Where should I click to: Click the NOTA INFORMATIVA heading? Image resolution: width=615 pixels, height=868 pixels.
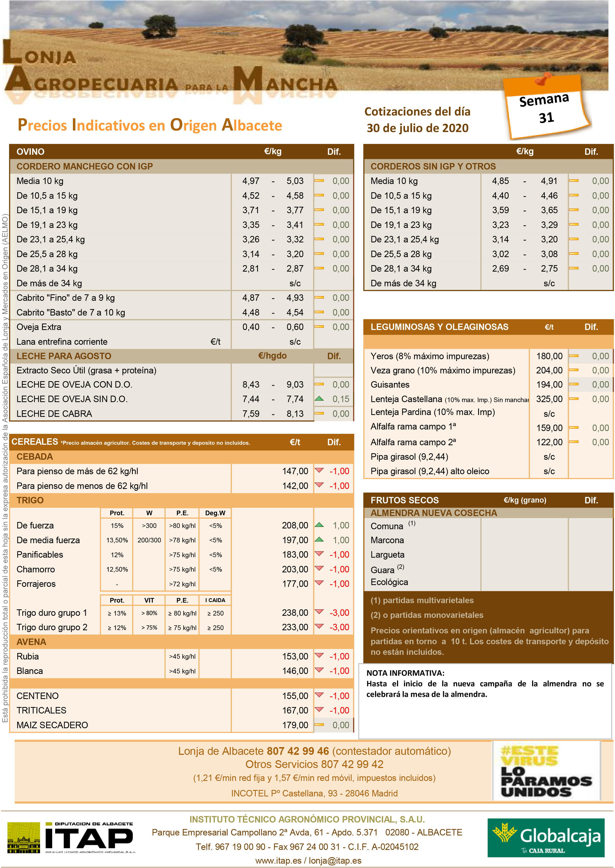405,673
